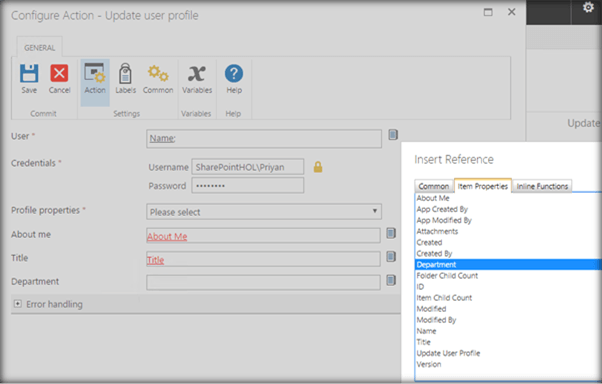This screenshot has height=384, width=602.
Task: Open Common settings gears icon
Action: [158, 73]
